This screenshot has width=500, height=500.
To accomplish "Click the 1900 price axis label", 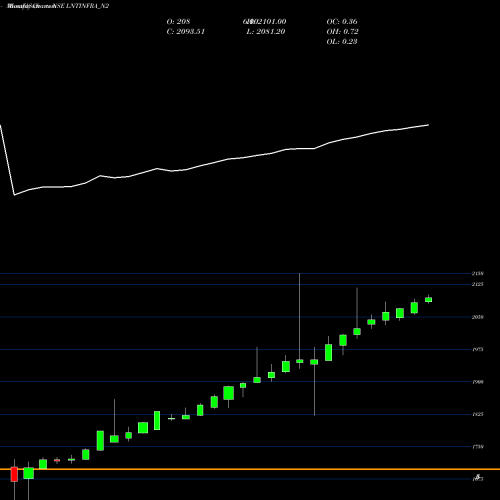I will coord(478,382).
